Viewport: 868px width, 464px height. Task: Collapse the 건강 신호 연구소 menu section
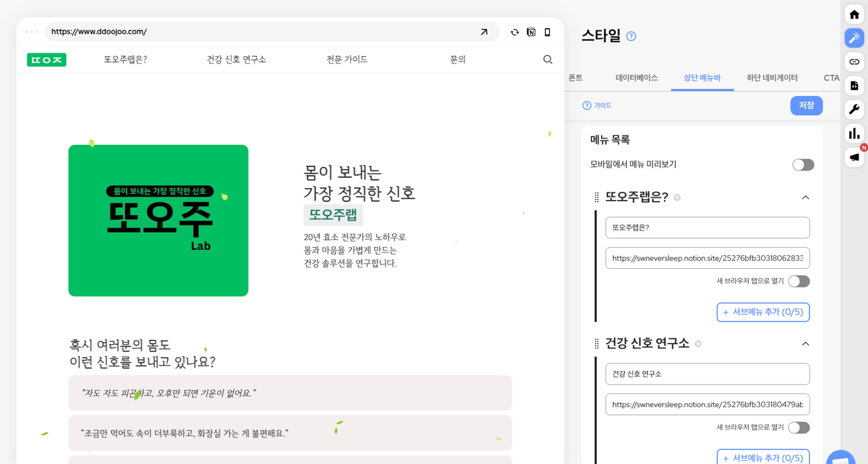(x=805, y=344)
